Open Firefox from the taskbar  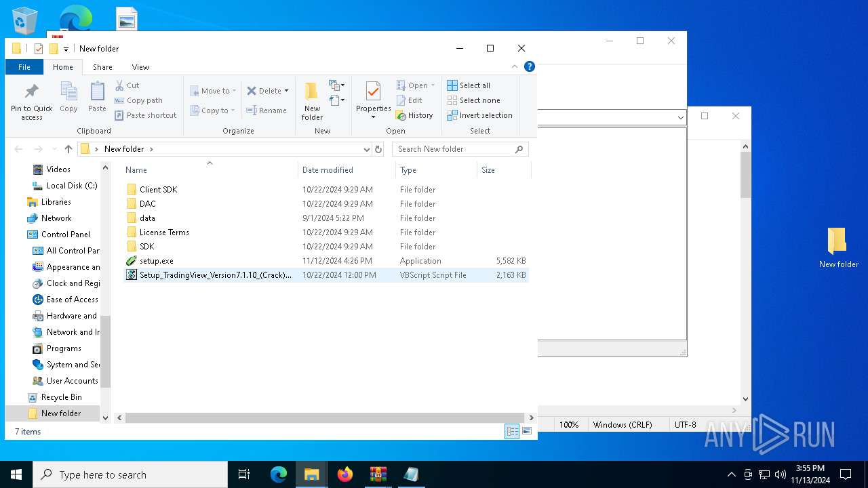(345, 474)
